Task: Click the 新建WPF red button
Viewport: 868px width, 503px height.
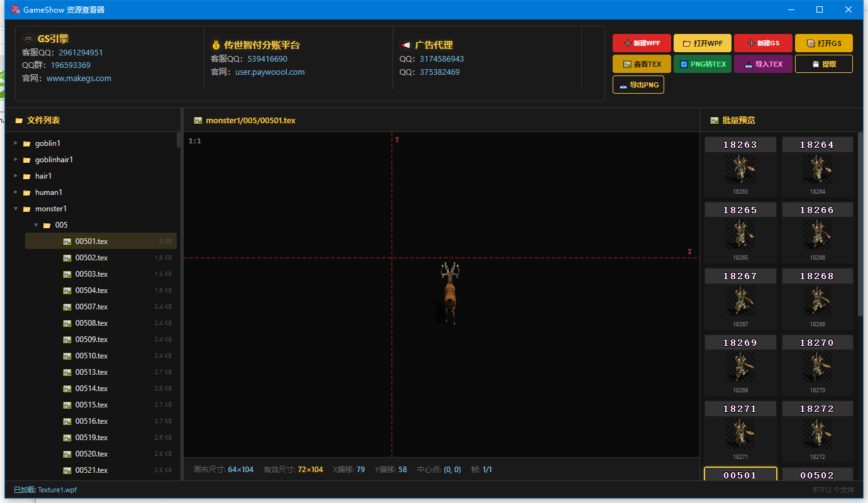Action: [x=642, y=43]
